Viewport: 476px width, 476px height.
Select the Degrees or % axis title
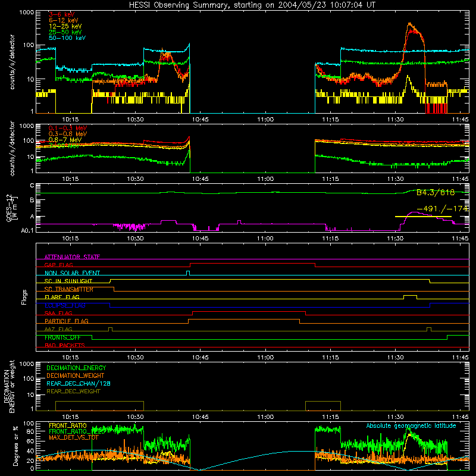(15, 446)
